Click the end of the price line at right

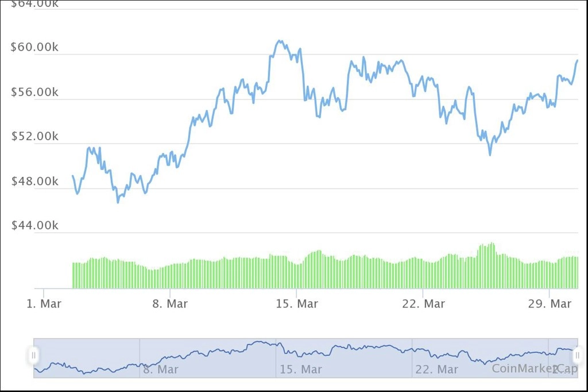coord(577,60)
